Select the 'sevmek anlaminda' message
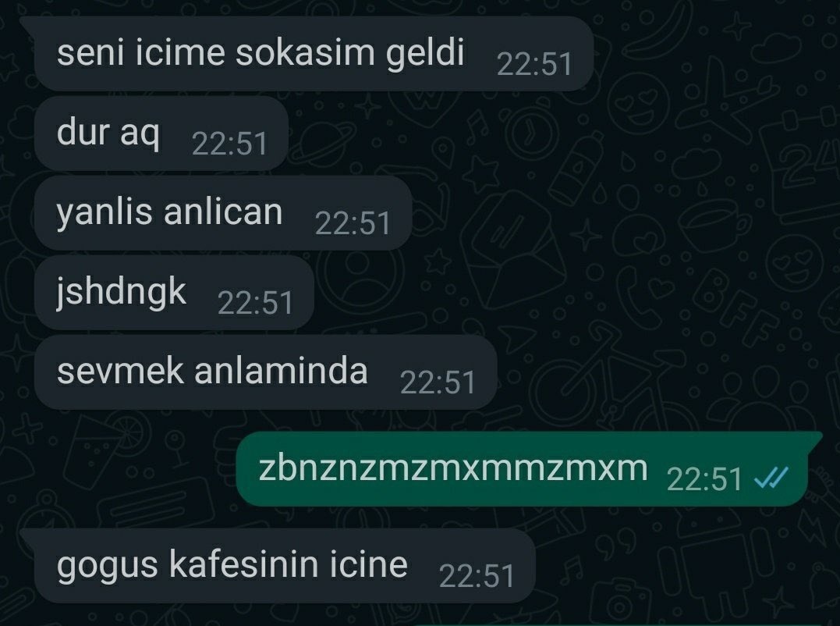Image resolution: width=840 pixels, height=626 pixels. (266, 372)
